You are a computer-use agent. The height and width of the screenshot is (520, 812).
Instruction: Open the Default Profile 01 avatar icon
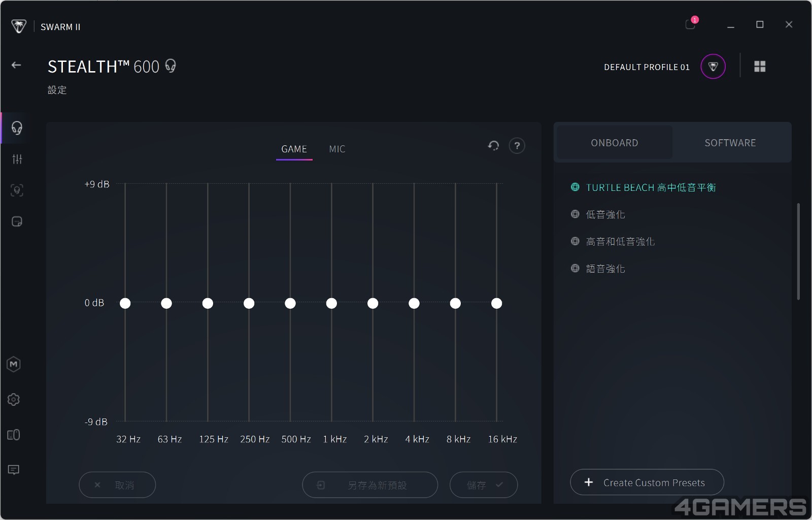(x=713, y=67)
